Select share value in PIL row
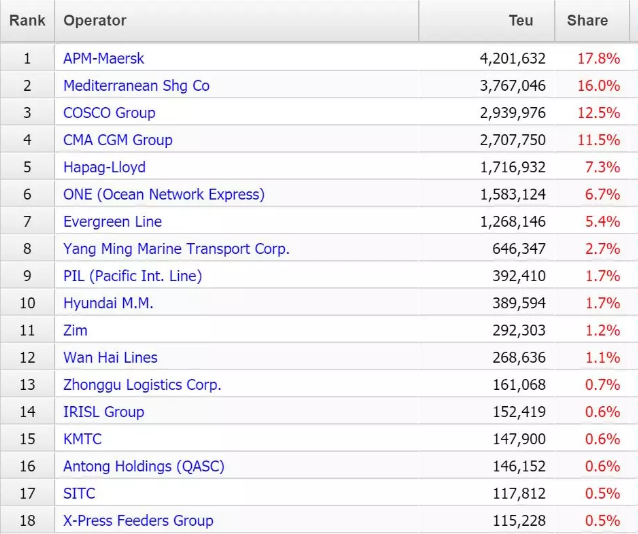638x534 pixels. point(603,276)
